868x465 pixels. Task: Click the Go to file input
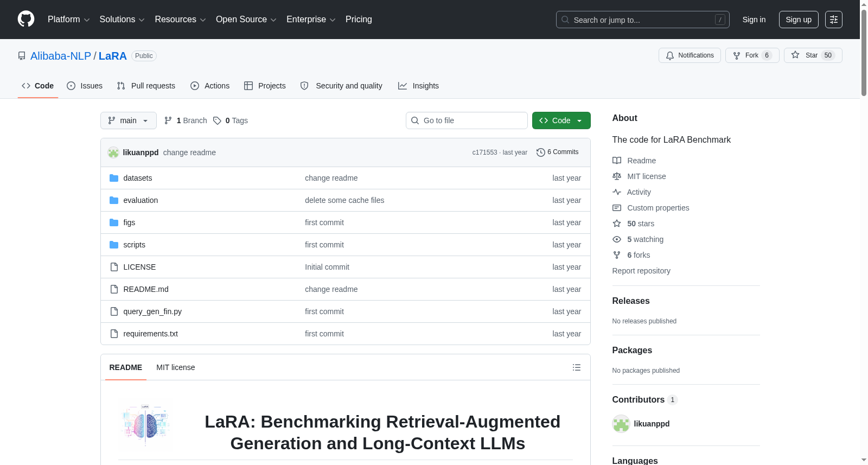pyautogui.click(x=467, y=120)
